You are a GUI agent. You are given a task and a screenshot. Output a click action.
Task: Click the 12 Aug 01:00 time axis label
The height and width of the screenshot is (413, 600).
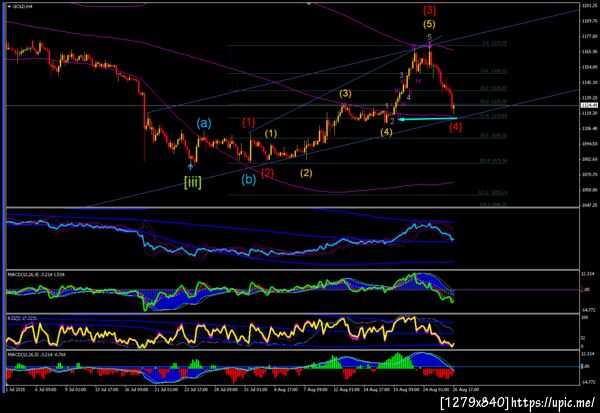click(348, 389)
